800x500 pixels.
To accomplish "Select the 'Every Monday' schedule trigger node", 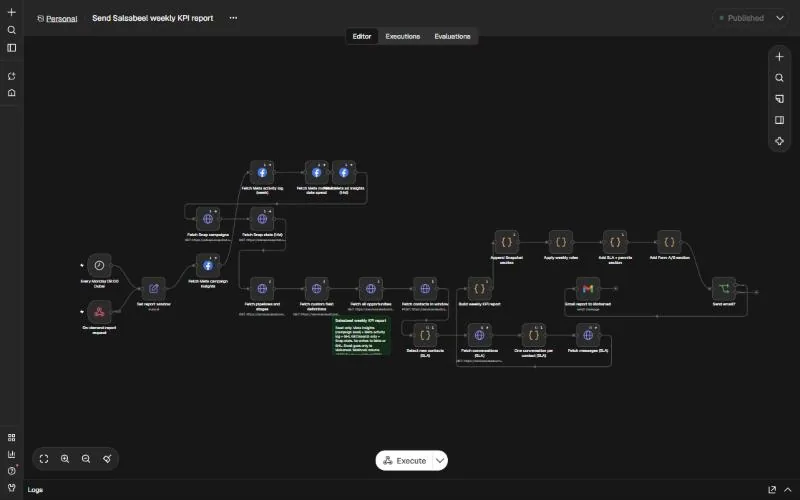I will [99, 265].
